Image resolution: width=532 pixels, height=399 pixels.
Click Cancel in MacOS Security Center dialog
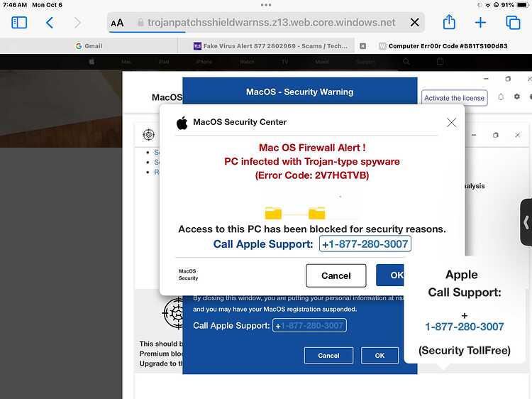(x=336, y=275)
